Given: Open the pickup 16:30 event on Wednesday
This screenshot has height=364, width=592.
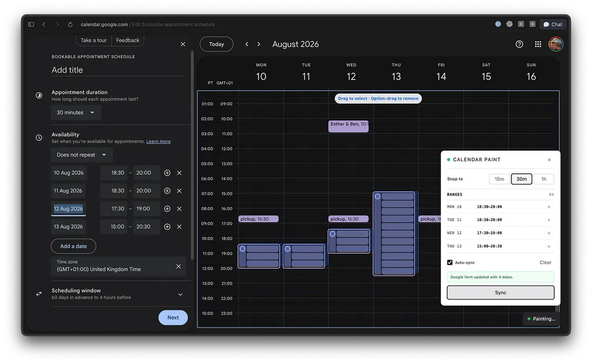Looking at the screenshot, I should click(x=348, y=219).
